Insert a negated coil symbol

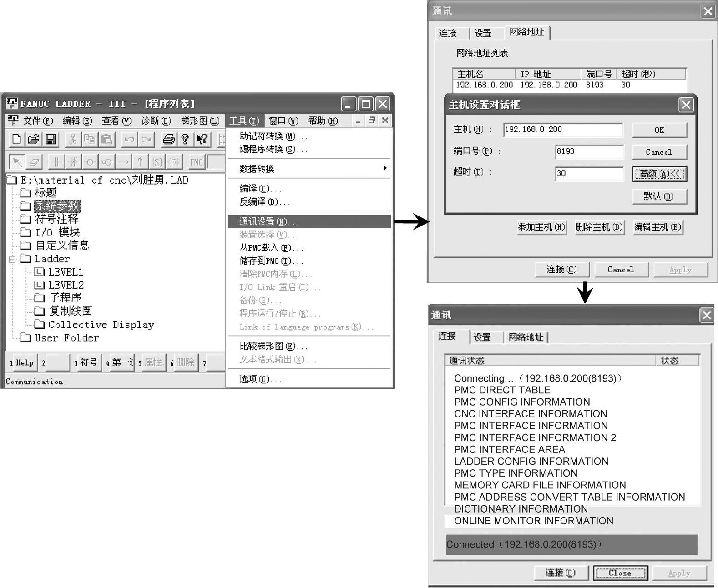click(x=107, y=162)
